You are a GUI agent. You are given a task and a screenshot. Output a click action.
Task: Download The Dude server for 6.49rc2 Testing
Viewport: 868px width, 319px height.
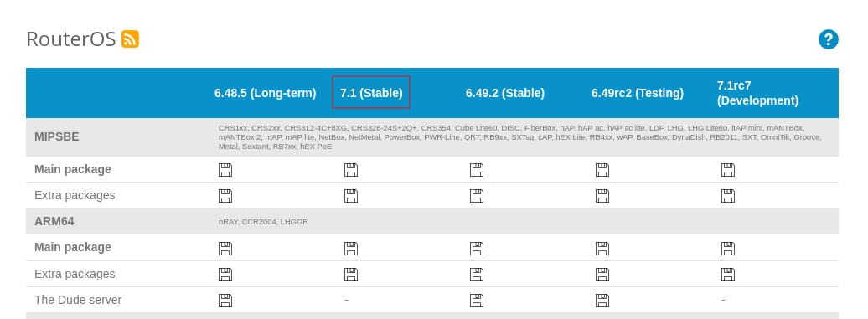(x=602, y=301)
